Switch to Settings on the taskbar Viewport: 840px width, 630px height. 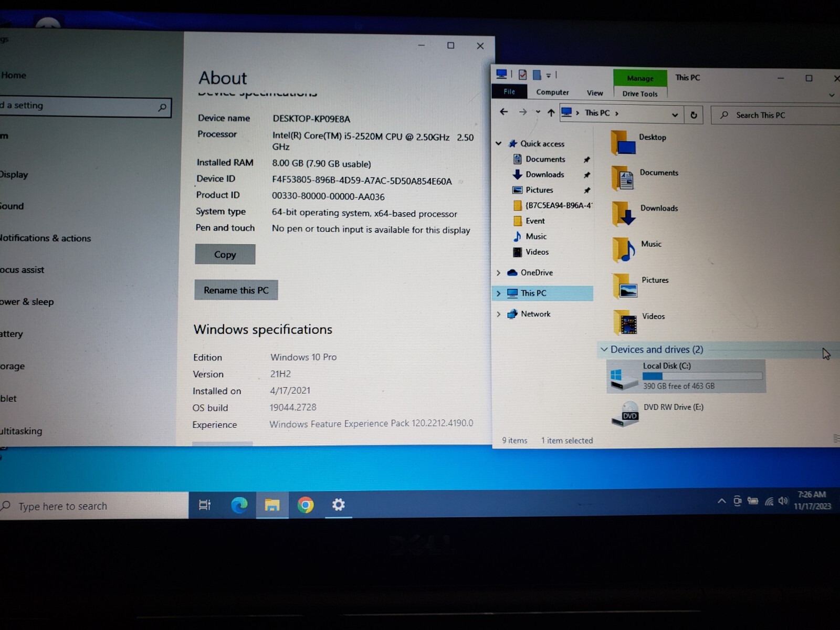[x=339, y=505]
